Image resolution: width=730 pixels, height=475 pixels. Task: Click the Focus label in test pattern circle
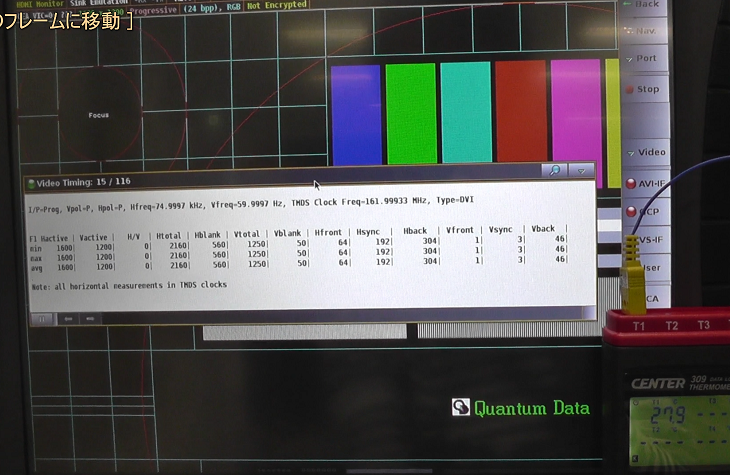pos(99,115)
